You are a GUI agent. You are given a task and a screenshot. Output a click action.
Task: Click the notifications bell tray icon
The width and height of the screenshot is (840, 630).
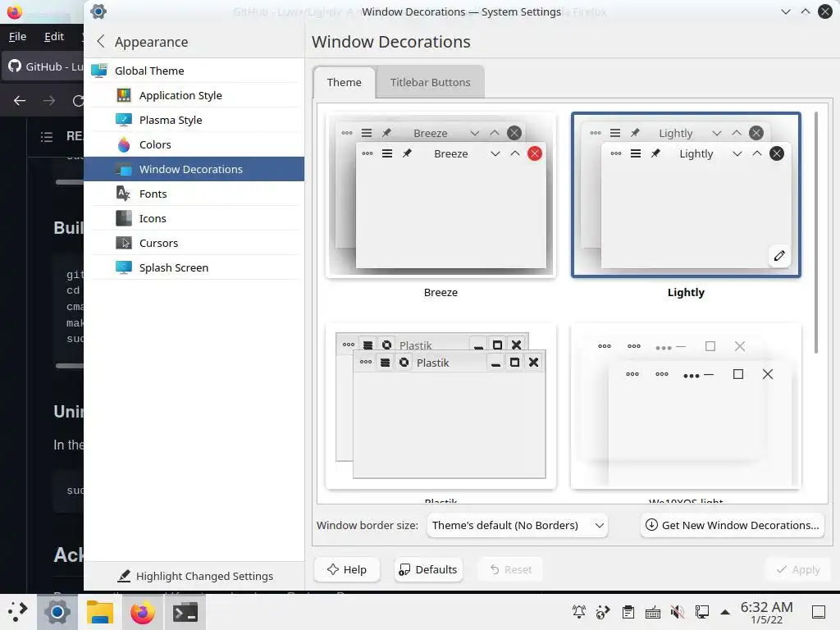coord(579,612)
